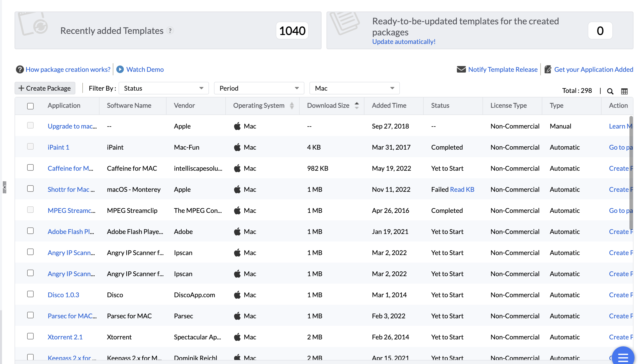Viewport: 641px width, 364px height.
Task: Check the Caffeine for MAC row checkbox
Action: [30, 167]
